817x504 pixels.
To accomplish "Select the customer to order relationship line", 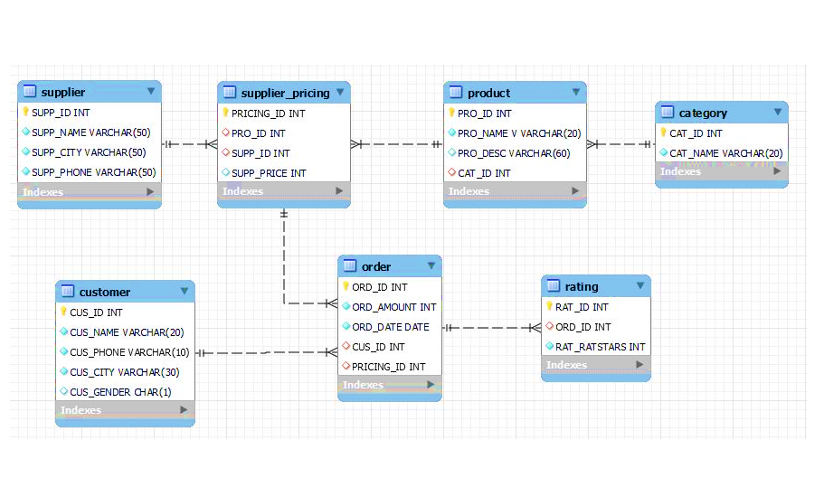I will coord(267,353).
